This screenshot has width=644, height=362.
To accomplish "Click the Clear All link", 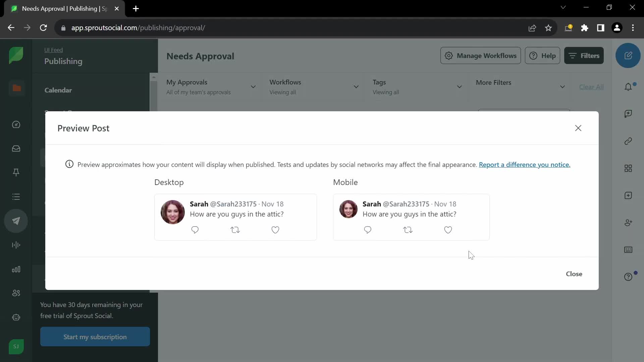I will pos(591,87).
